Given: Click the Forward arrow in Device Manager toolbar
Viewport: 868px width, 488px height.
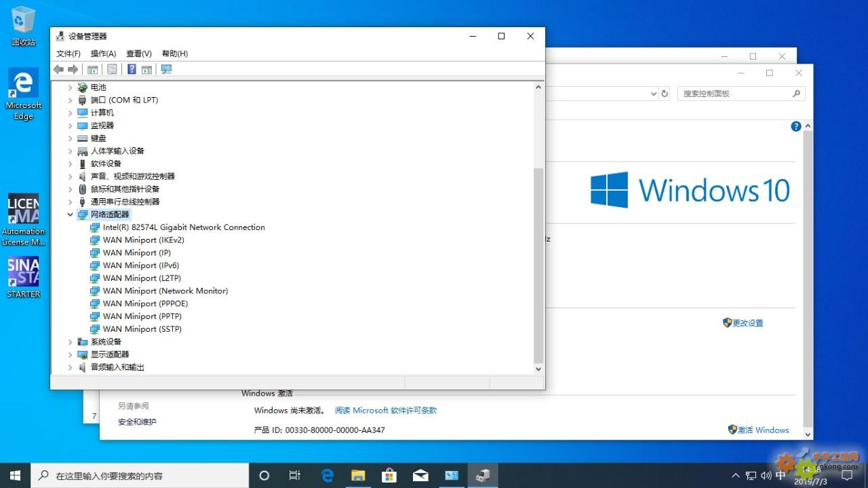Looking at the screenshot, I should coord(73,69).
